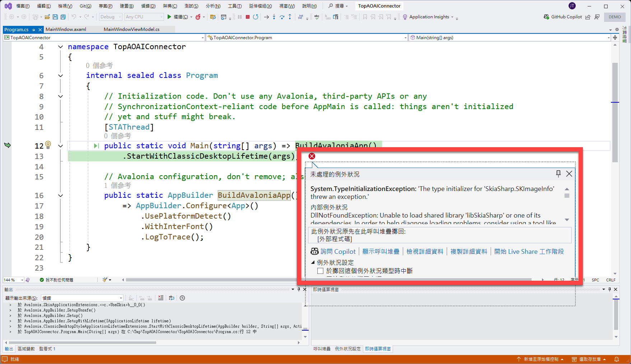Click the GitHub Copilot icon in toolbar
631x364 pixels.
(x=546, y=17)
